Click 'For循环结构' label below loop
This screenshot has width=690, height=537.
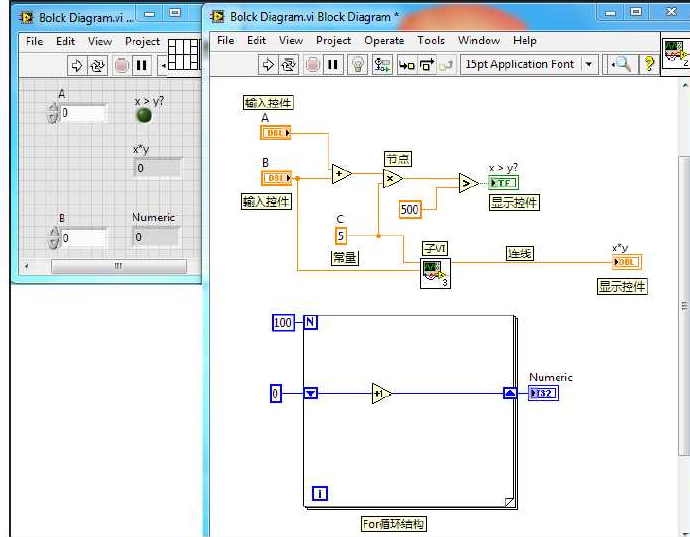pos(393,524)
